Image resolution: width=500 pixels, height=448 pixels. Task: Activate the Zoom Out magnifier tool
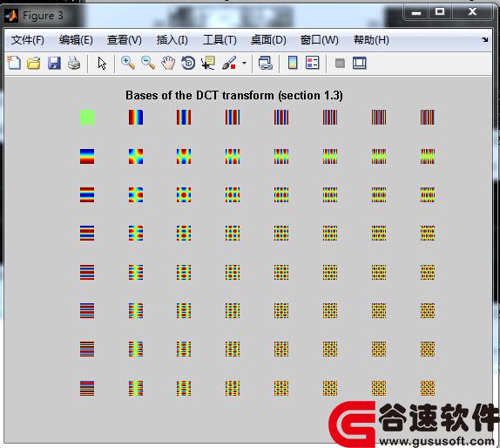(148, 63)
